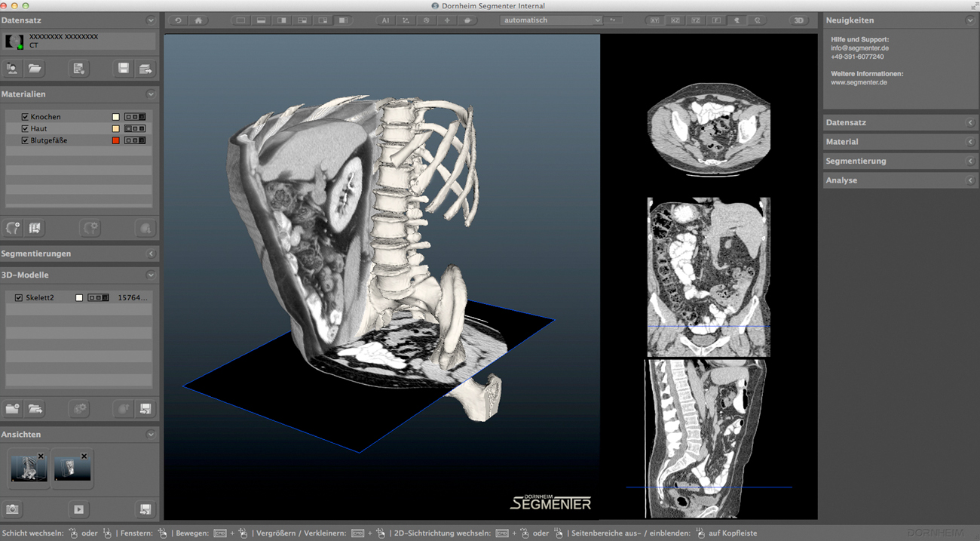Click the red Blutgefäße color swatch
The height and width of the screenshot is (541, 980).
pos(115,140)
